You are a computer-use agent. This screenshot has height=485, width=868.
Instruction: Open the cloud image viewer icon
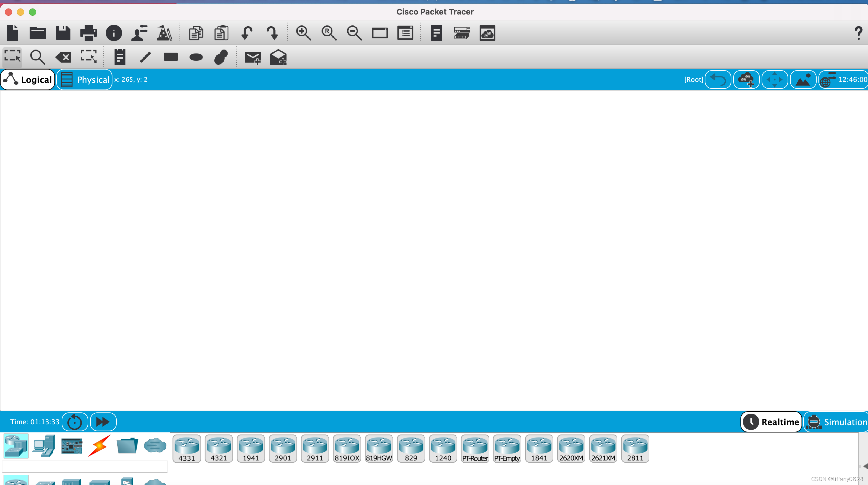(487, 33)
